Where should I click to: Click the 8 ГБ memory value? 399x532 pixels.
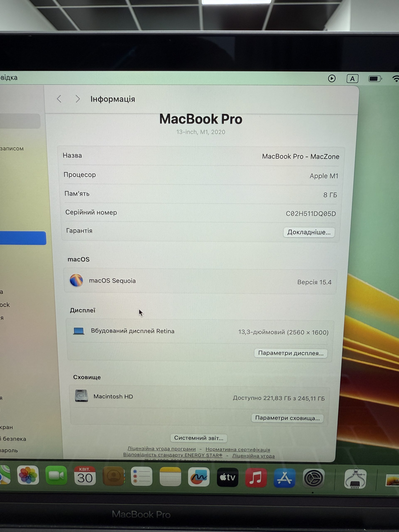tap(330, 195)
